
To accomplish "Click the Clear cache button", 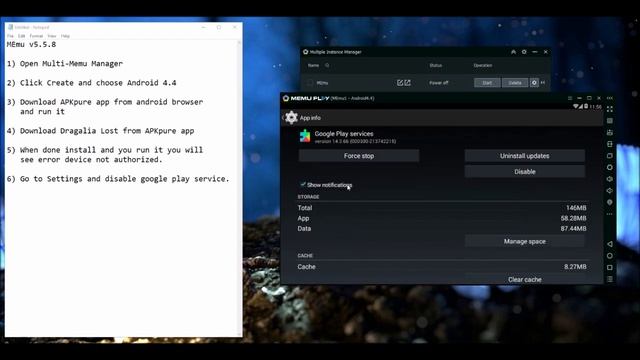I will point(524,279).
